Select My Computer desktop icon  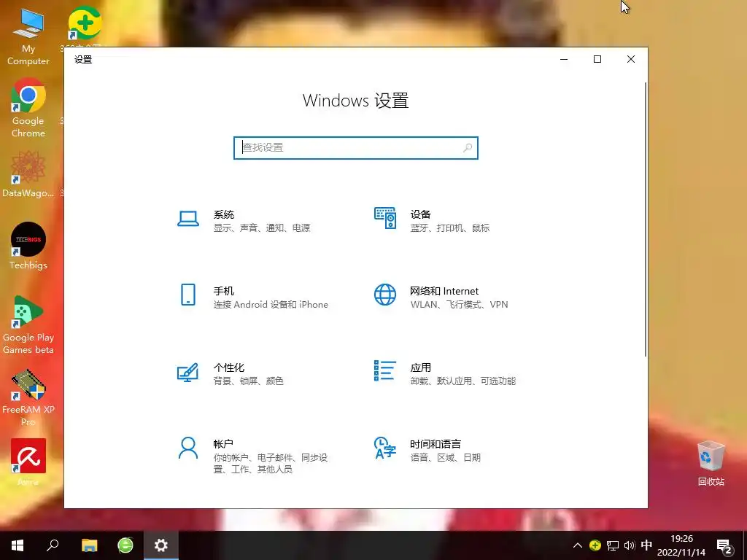[28, 37]
